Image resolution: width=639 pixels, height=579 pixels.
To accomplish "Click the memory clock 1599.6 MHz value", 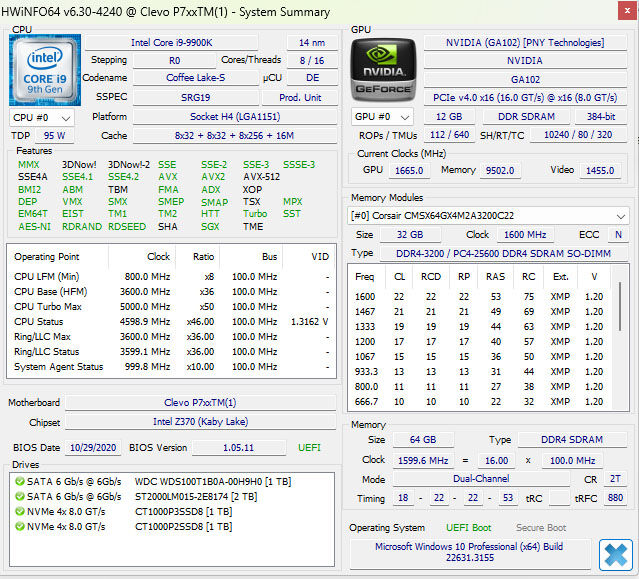I will [x=423, y=460].
